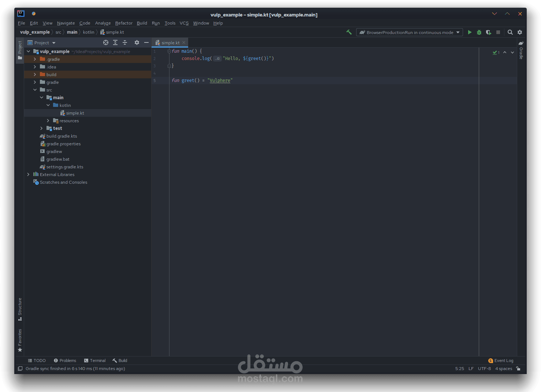Collapse the src folder in the project tree
This screenshot has width=541, height=392.
pos(35,90)
